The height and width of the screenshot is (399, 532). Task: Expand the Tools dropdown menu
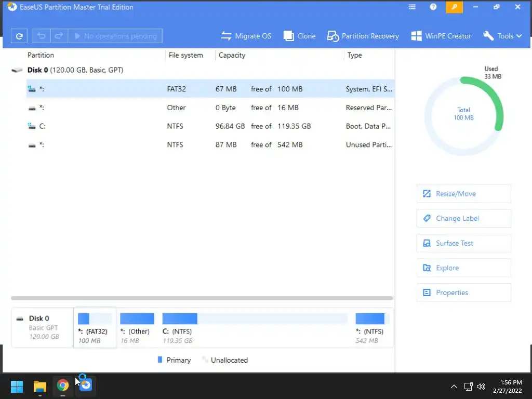tap(502, 36)
